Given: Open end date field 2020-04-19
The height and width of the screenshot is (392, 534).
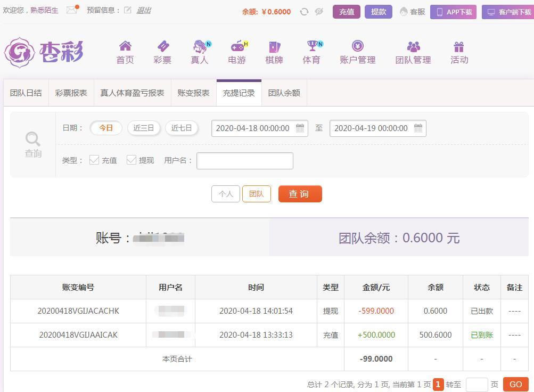Looking at the screenshot, I should [378, 128].
